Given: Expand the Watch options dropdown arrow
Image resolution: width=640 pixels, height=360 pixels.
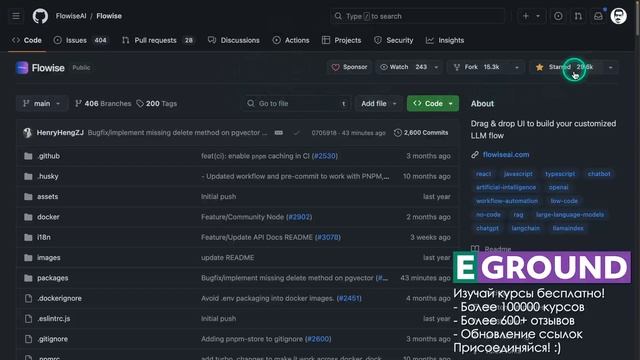Looking at the screenshot, I should pos(436,67).
